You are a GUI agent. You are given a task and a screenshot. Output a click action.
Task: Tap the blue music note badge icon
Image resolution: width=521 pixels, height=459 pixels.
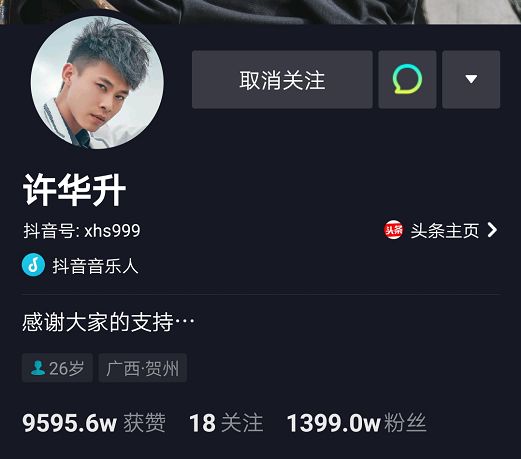coord(33,265)
